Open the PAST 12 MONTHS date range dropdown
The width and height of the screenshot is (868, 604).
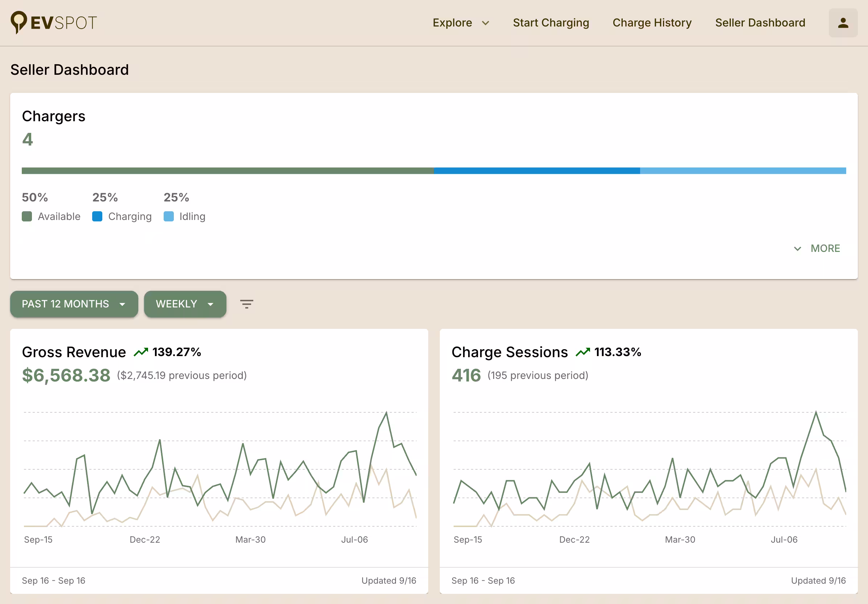[x=74, y=304]
